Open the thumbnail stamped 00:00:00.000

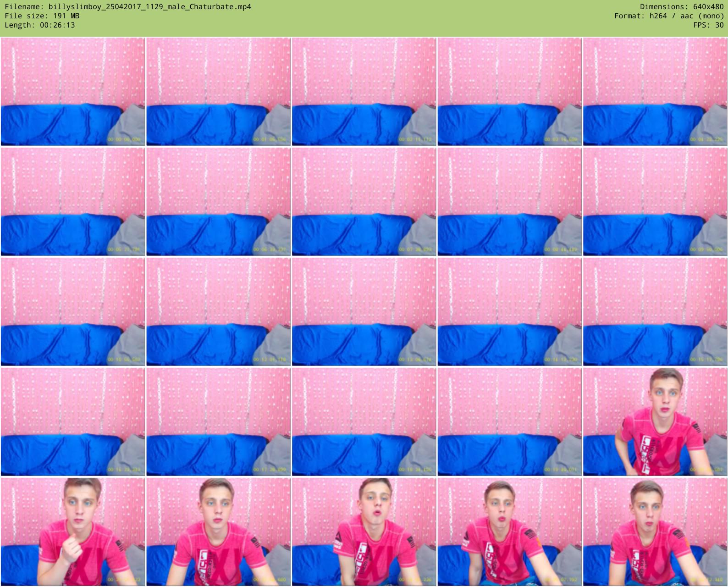[x=73, y=92]
